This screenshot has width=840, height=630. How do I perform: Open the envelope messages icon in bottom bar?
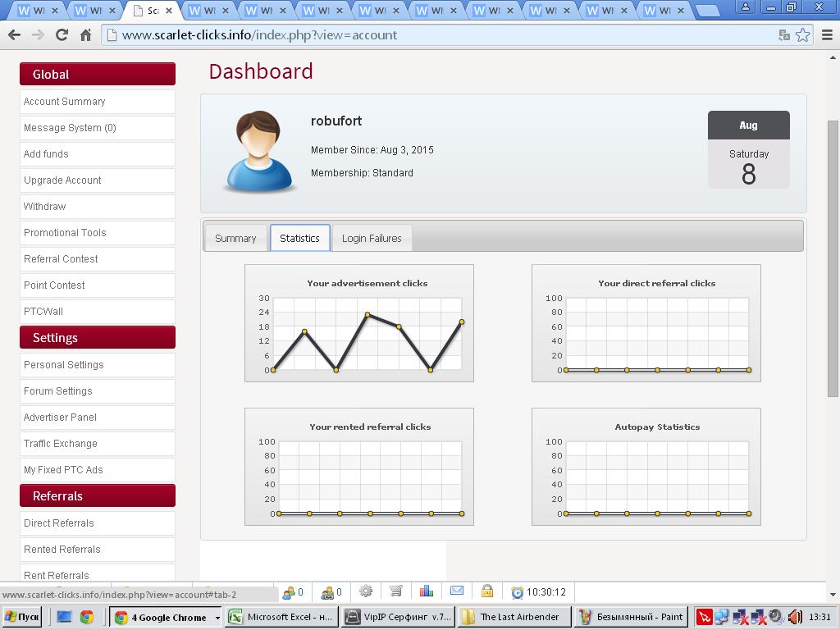click(457, 591)
